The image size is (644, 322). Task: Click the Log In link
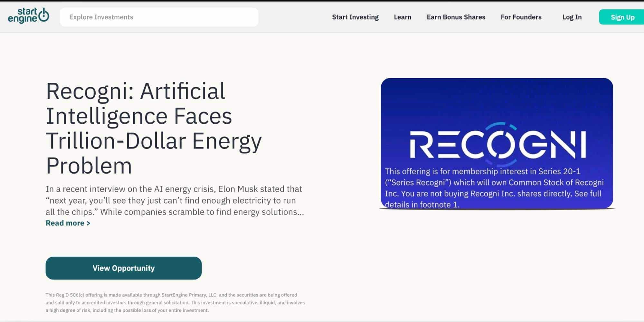click(x=572, y=17)
